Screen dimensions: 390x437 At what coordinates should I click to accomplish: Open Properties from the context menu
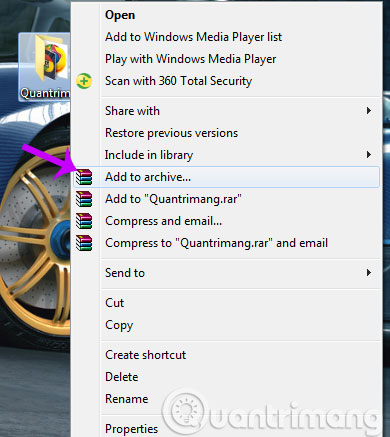click(227, 429)
